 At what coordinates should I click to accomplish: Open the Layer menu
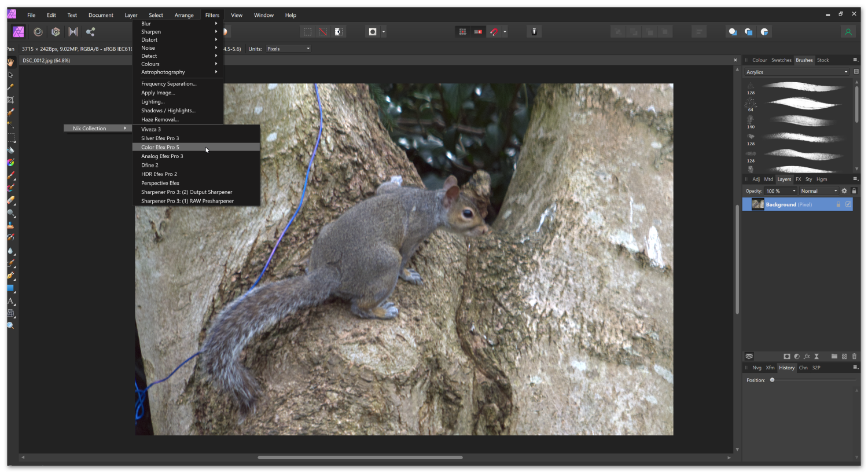(x=131, y=15)
